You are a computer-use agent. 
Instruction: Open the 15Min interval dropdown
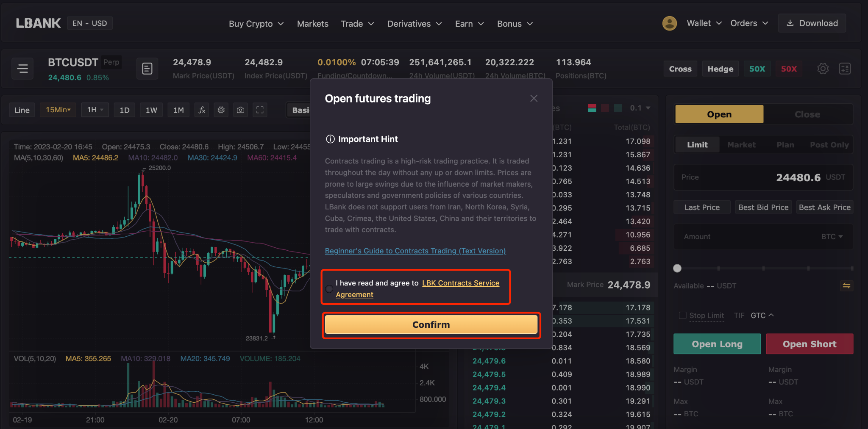pyautogui.click(x=58, y=110)
